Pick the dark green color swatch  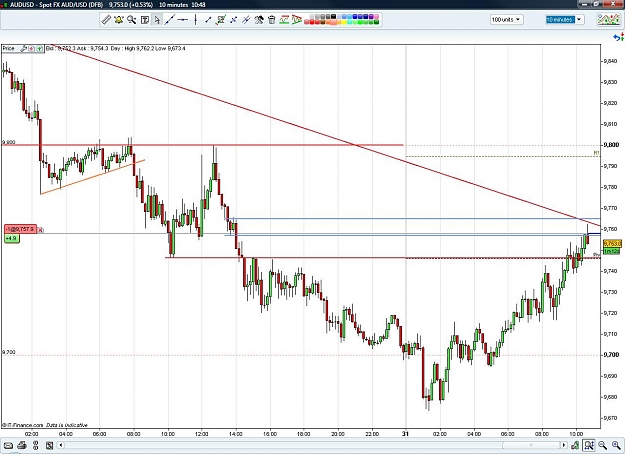tap(376, 22)
